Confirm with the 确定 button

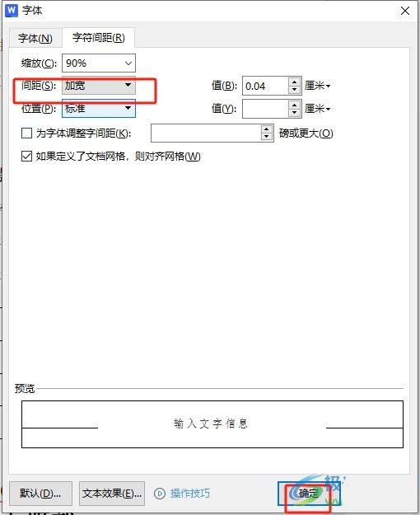309,494
